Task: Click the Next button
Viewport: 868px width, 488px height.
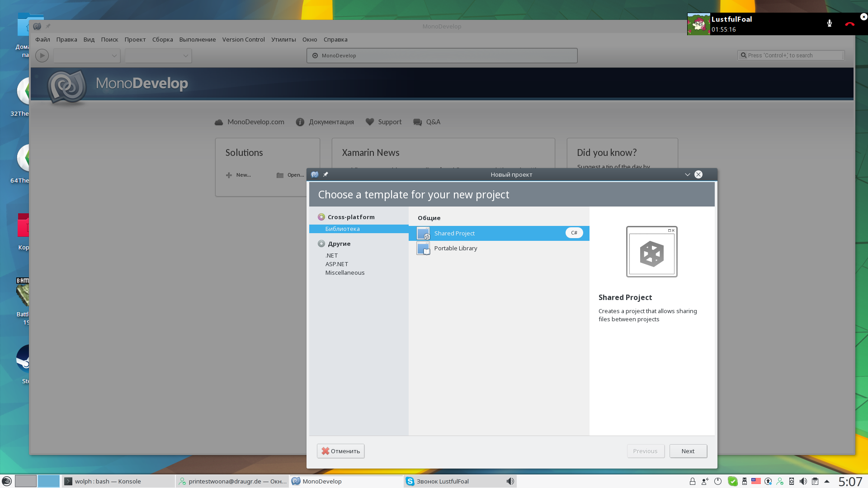Action: point(688,451)
